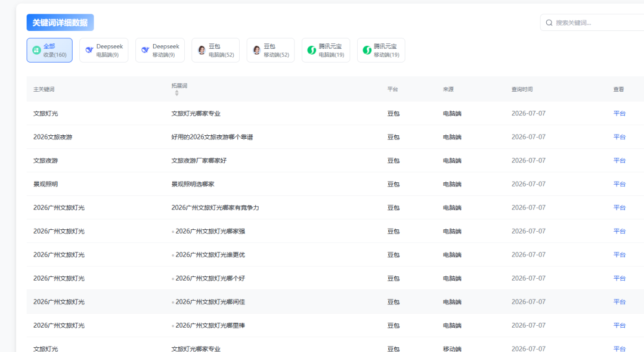Click 平台 link for 2026广州文旅灯光哪家强
Image resolution: width=644 pixels, height=352 pixels.
620,231
